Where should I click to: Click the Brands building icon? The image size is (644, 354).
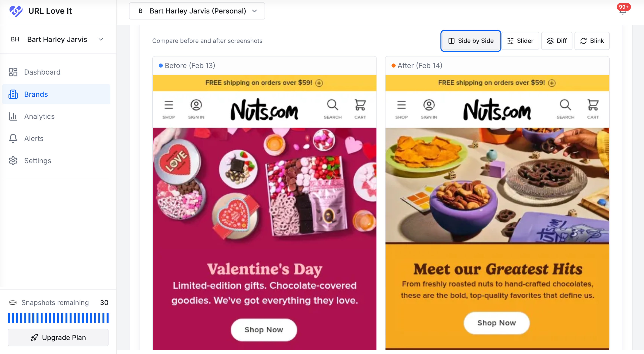click(13, 94)
